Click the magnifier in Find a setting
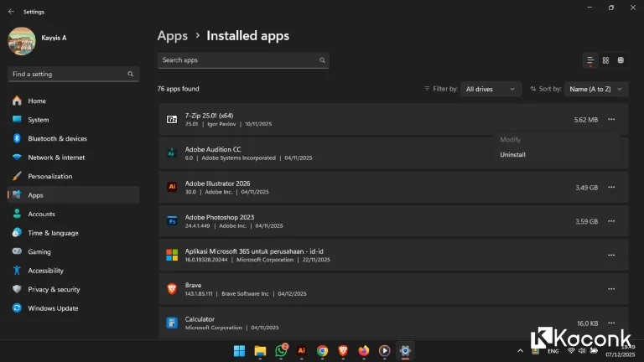This screenshot has height=362, width=644. [130, 74]
